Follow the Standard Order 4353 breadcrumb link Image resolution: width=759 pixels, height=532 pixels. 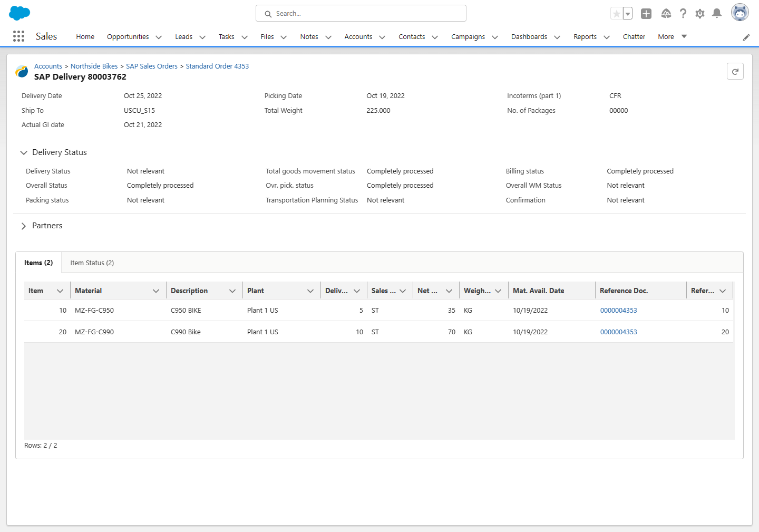[217, 66]
